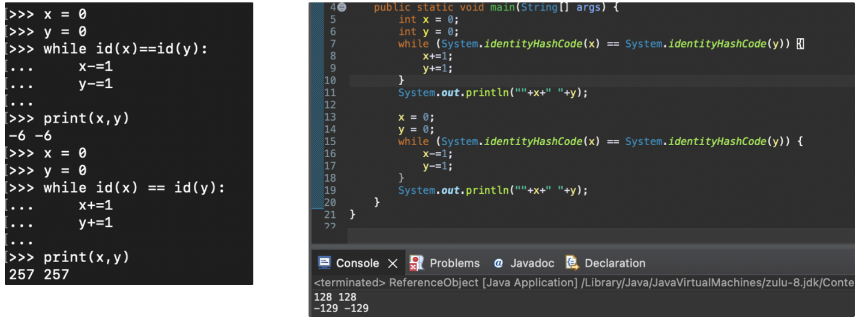Image resolution: width=868 pixels, height=324 pixels.
Task: Open the Problems tab
Action: [454, 263]
